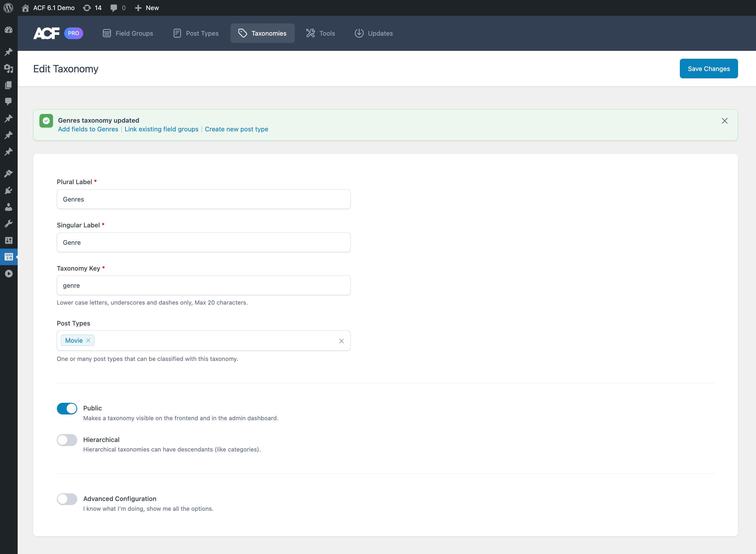This screenshot has height=554, width=756.
Task: Remove Movie from Post Types selection
Action: pos(88,340)
